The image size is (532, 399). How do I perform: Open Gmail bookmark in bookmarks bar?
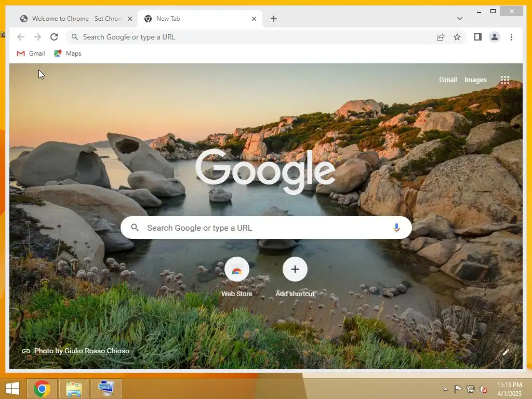pyautogui.click(x=31, y=54)
